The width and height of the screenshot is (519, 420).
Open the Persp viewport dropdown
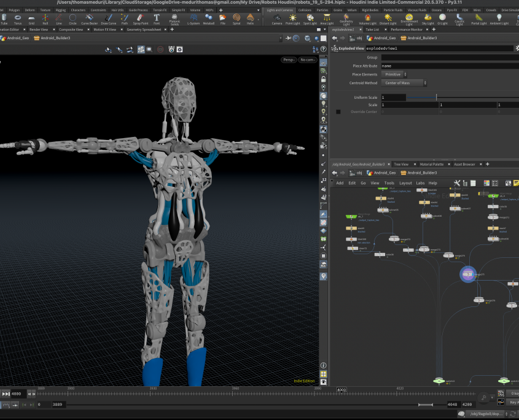click(x=289, y=60)
